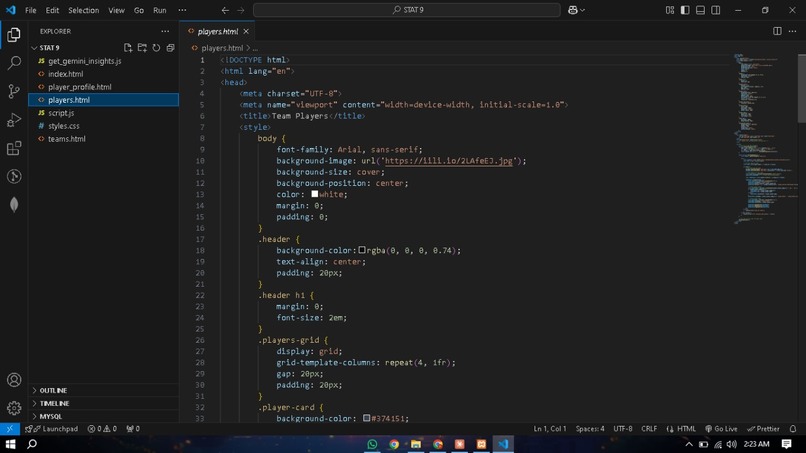Open the Accounts icon menu

pyautogui.click(x=14, y=380)
